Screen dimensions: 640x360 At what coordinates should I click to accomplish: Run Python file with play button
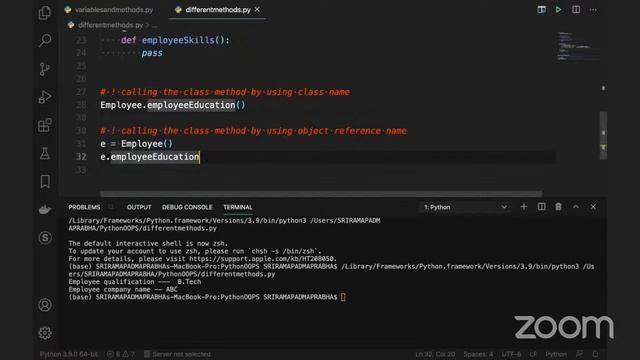[558, 9]
